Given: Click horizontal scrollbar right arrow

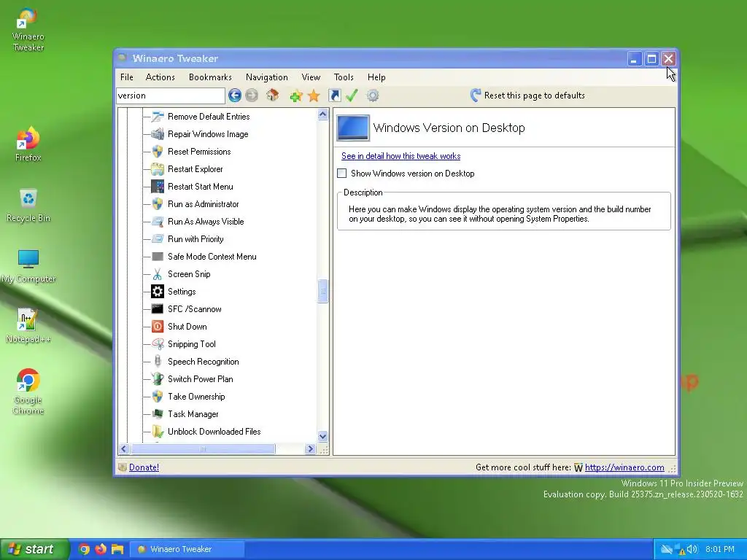Looking at the screenshot, I should 310,448.
